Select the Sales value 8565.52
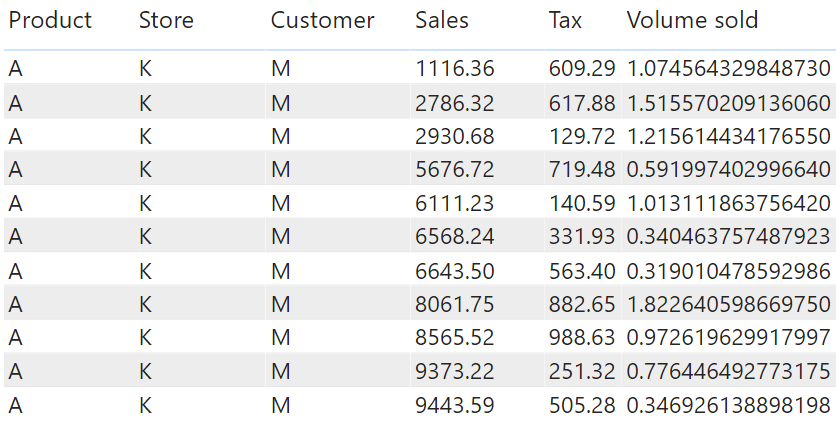This screenshot has height=426, width=836. [x=455, y=337]
